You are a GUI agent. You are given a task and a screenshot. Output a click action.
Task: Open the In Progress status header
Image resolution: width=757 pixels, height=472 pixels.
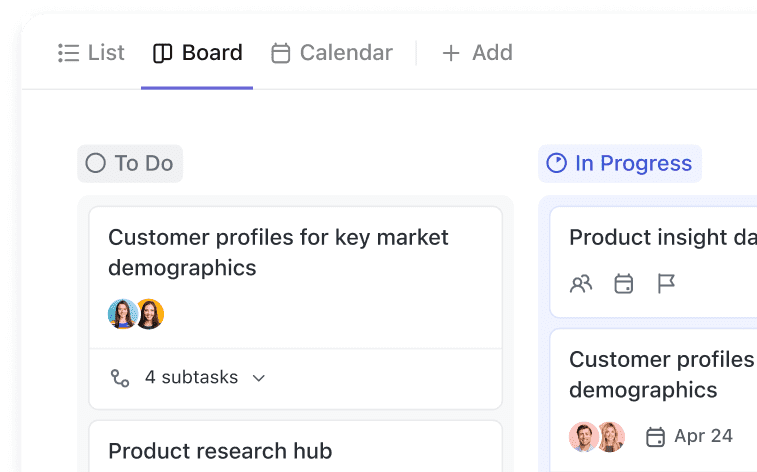click(x=620, y=164)
